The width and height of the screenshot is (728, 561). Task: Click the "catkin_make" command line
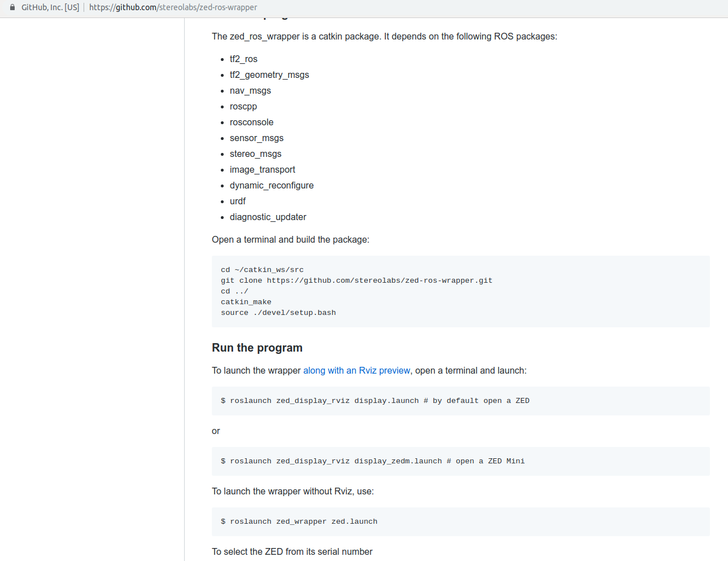(x=246, y=301)
